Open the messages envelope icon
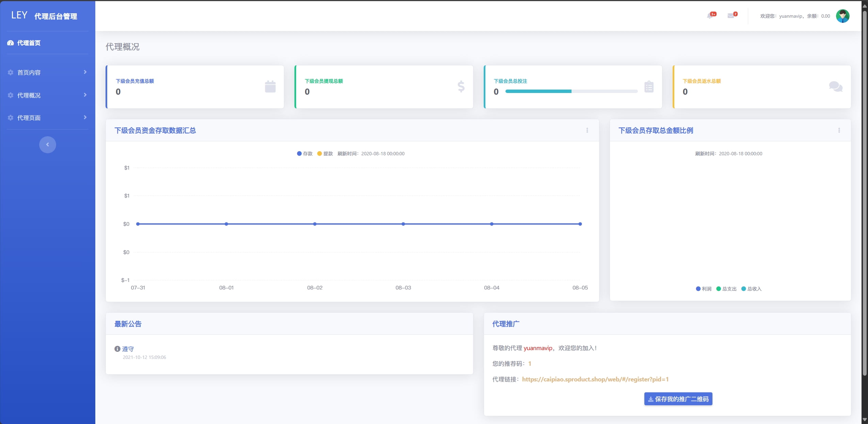The height and width of the screenshot is (424, 868). (731, 16)
